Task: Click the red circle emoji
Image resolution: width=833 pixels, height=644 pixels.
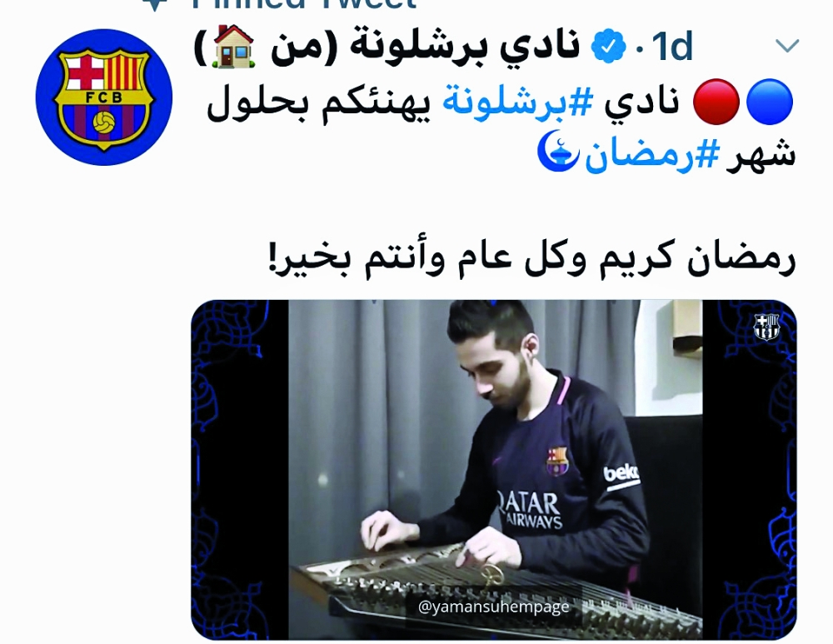Action: click(x=716, y=102)
